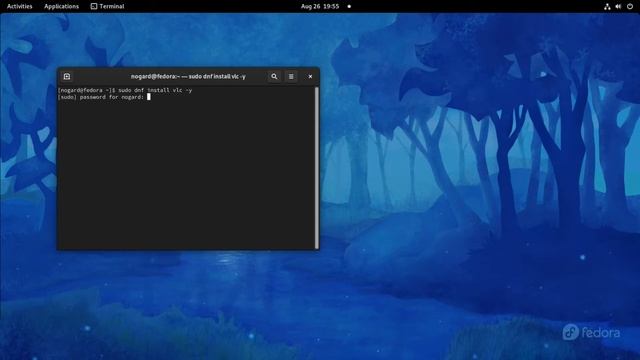Open the Applications menu

[x=62, y=6]
